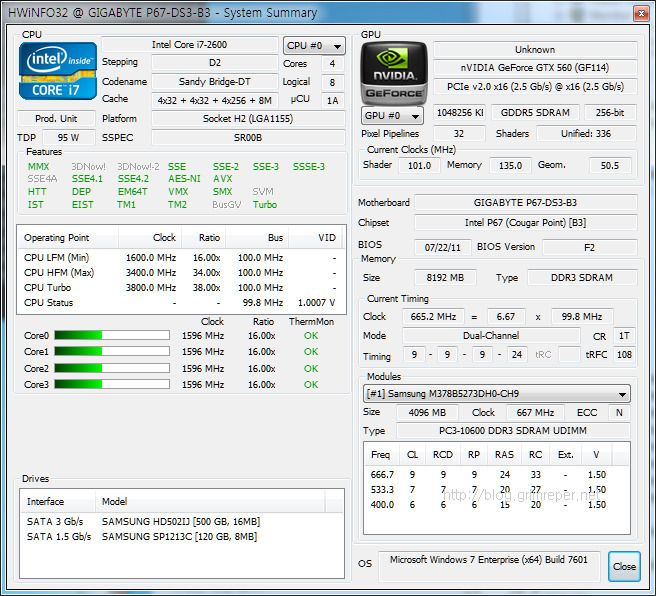Open the GPU #0 selector dropdown
Screen dimensions: 656x596
click(392, 115)
